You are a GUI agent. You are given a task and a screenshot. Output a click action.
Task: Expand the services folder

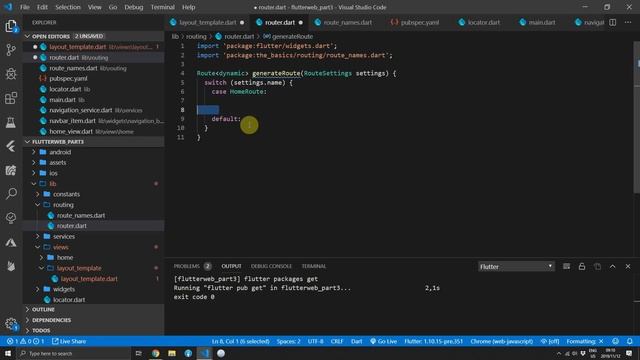pyautogui.click(x=93, y=236)
